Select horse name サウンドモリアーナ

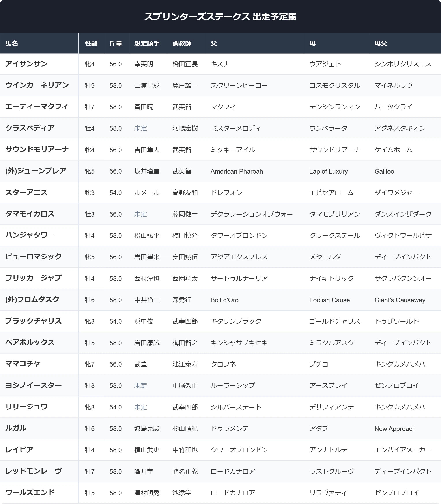coord(37,150)
